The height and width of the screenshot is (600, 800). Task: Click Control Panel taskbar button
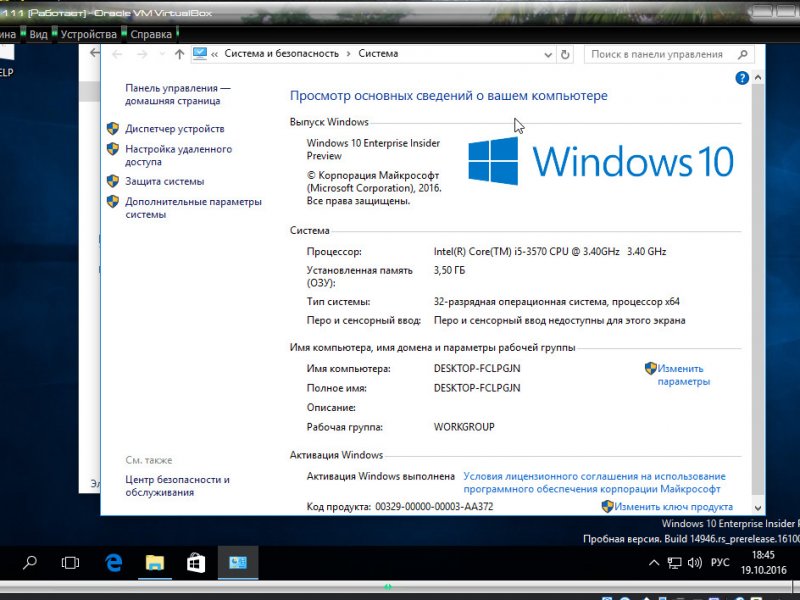(238, 563)
